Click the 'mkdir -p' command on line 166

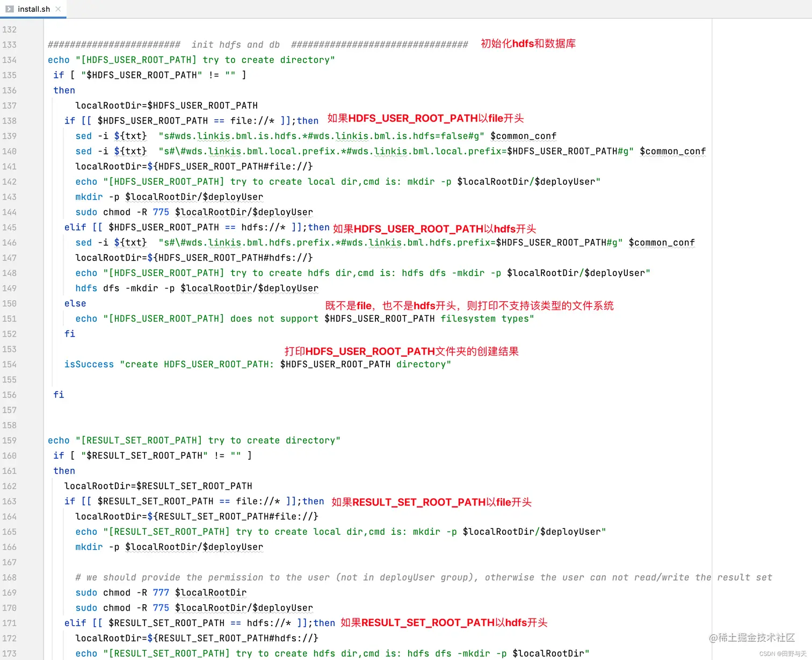(x=169, y=547)
